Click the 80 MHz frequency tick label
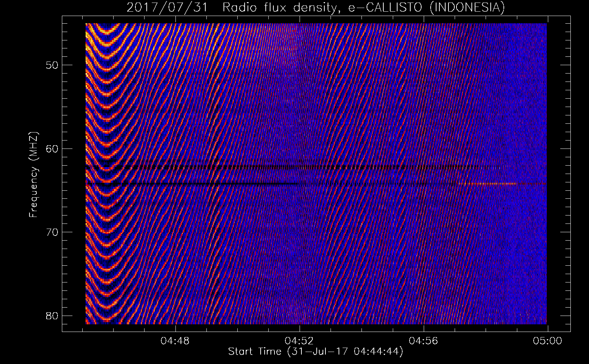This screenshot has height=364, width=589. click(52, 315)
